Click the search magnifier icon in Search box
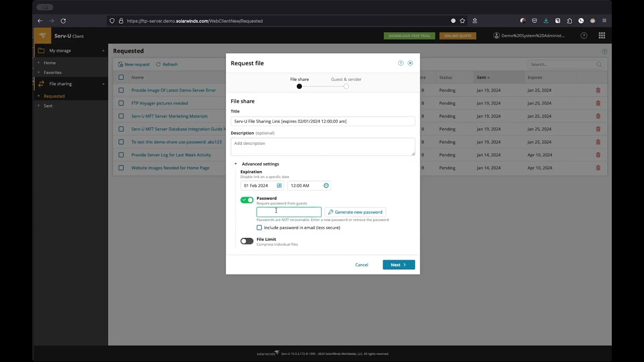644x362 pixels. (x=599, y=64)
